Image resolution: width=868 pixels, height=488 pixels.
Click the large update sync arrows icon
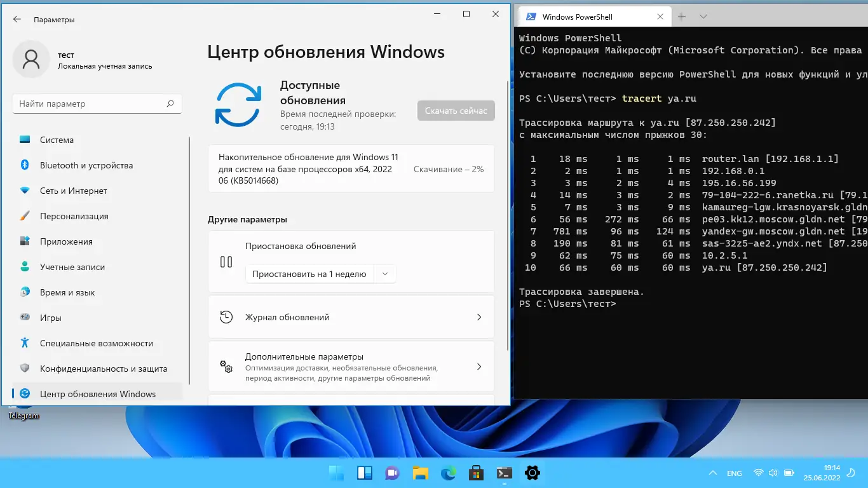coord(238,104)
